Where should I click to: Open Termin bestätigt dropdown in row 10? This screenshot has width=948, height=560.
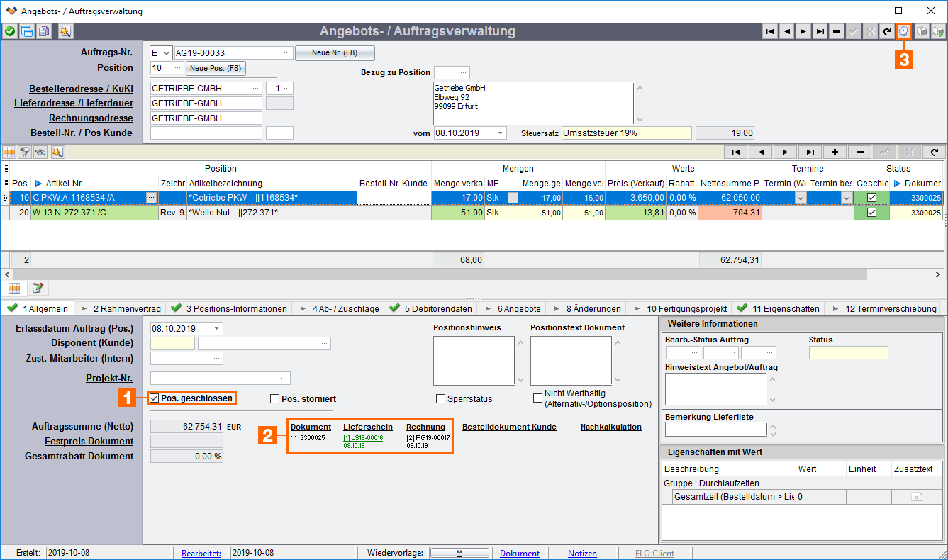[847, 198]
